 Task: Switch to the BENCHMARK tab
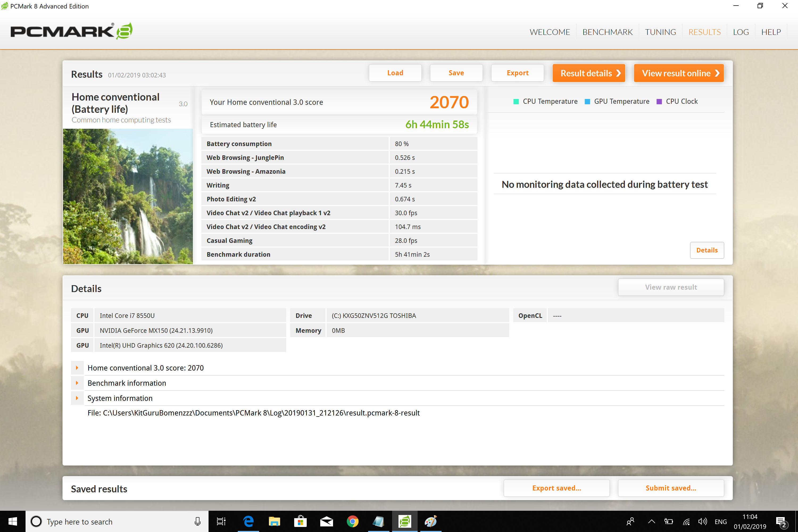pyautogui.click(x=607, y=32)
